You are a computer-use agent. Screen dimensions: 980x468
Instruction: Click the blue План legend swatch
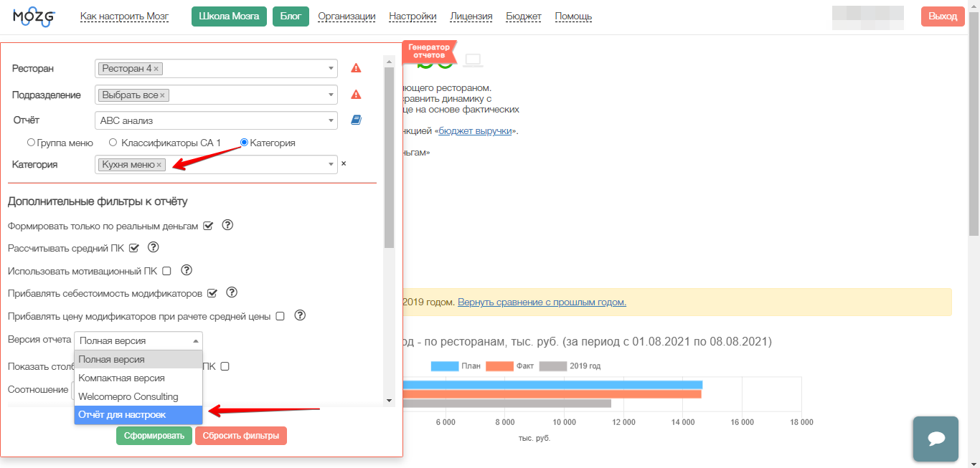(444, 366)
